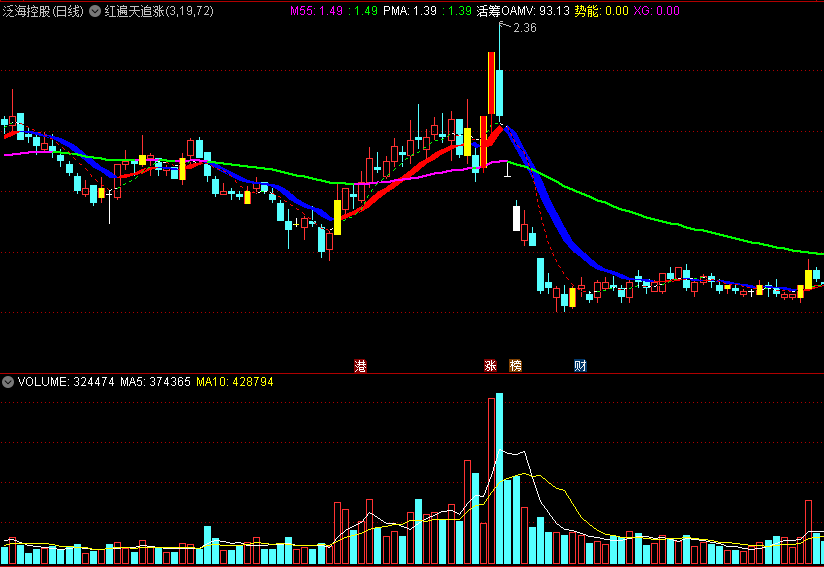Click the white candlestick after the gap down
The image size is (824, 567).
pos(516,218)
